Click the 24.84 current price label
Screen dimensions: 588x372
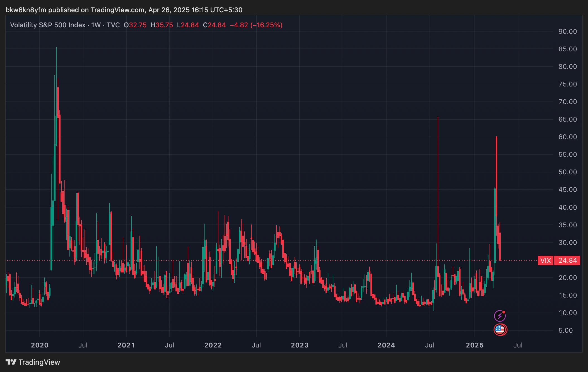[567, 260]
